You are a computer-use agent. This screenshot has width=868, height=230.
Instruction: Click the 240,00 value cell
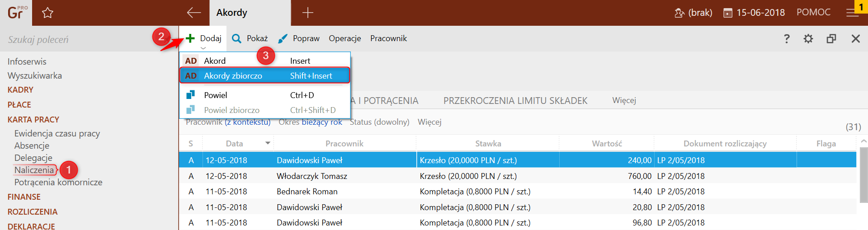pyautogui.click(x=607, y=160)
